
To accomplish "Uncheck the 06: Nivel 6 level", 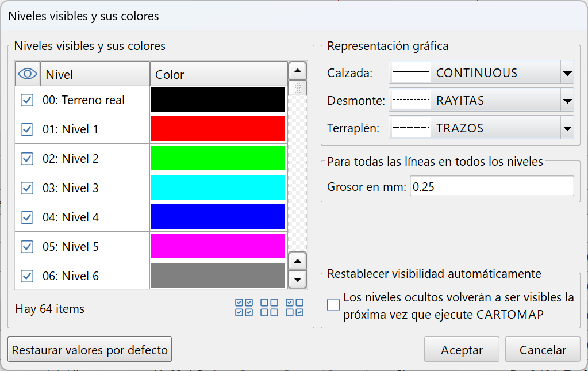I will [26, 276].
